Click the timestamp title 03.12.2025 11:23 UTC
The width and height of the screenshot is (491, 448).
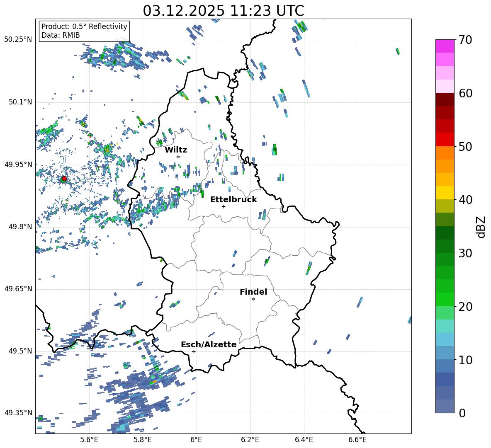[x=223, y=10]
